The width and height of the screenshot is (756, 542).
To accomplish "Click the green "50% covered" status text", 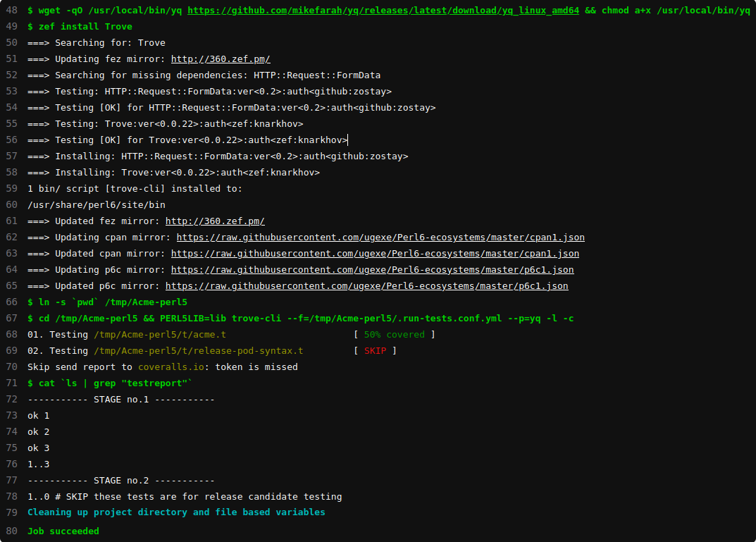I will tap(394, 335).
